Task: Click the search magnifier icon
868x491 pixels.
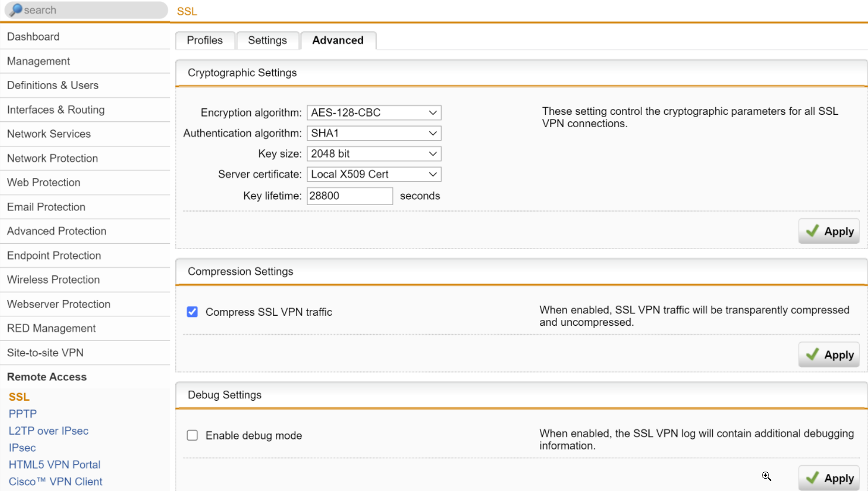Action: point(16,10)
